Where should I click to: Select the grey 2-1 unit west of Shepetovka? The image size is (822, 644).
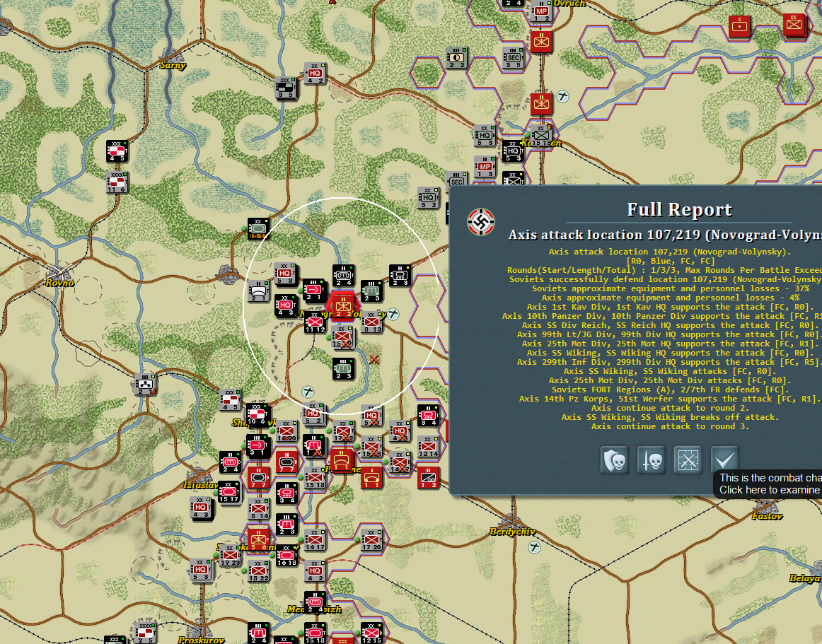[x=145, y=384]
